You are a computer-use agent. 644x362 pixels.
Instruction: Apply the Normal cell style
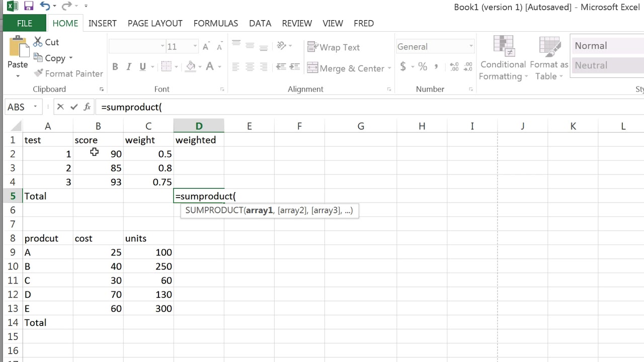tap(607, 45)
